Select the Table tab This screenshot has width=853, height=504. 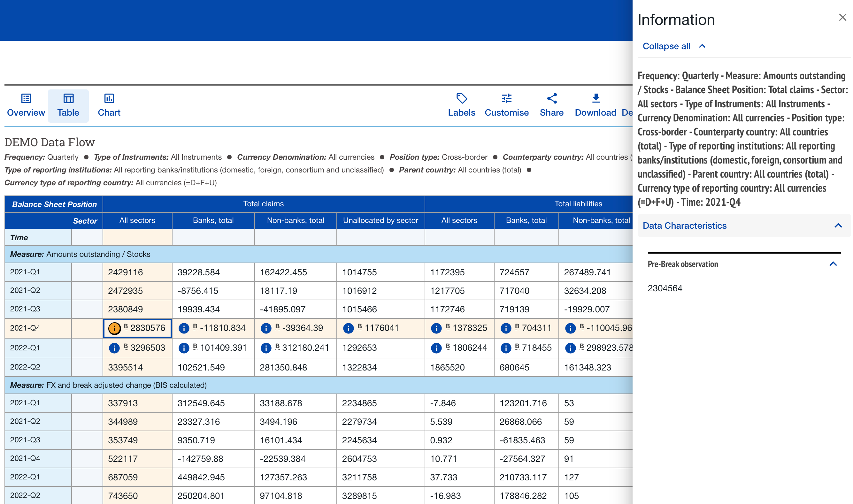pyautogui.click(x=68, y=106)
